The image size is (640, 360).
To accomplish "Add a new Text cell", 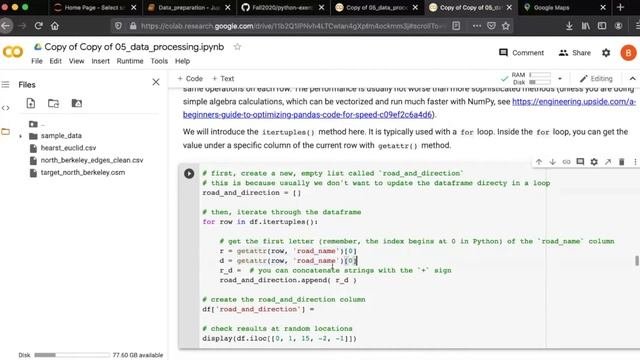I will coord(223,78).
